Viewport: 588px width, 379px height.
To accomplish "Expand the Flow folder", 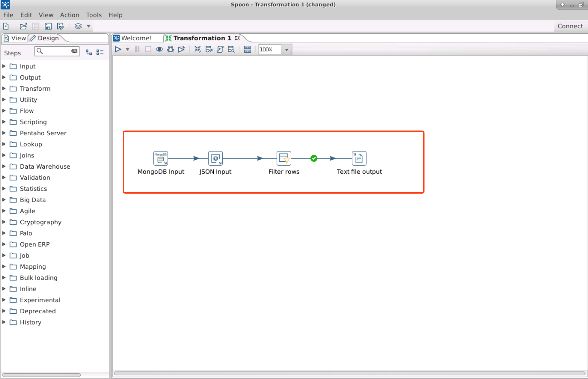I will coord(4,111).
